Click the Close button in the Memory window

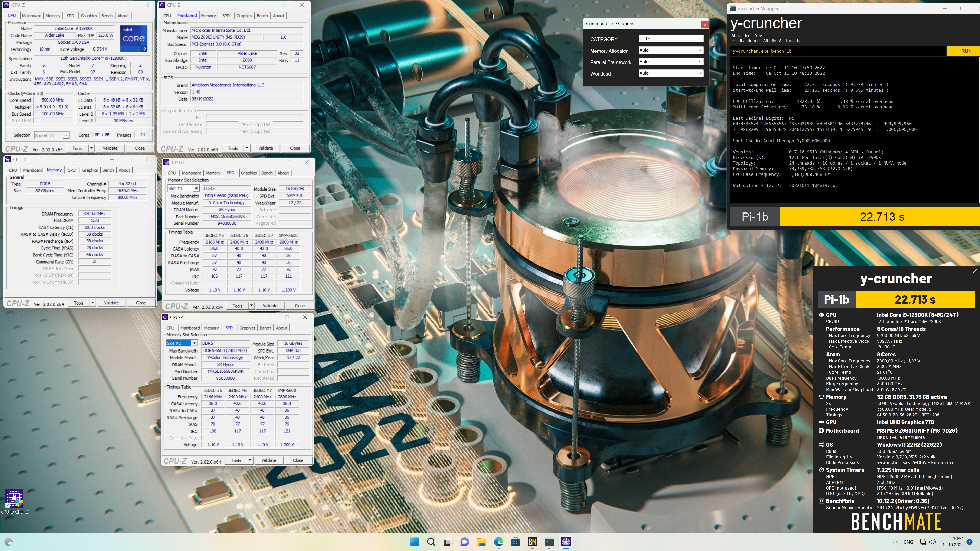pyautogui.click(x=141, y=303)
